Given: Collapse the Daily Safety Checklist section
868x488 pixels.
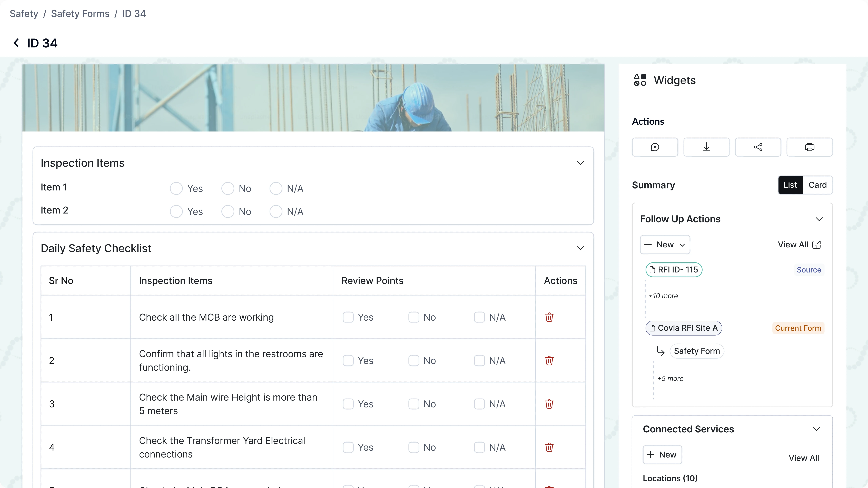Looking at the screenshot, I should tap(580, 248).
